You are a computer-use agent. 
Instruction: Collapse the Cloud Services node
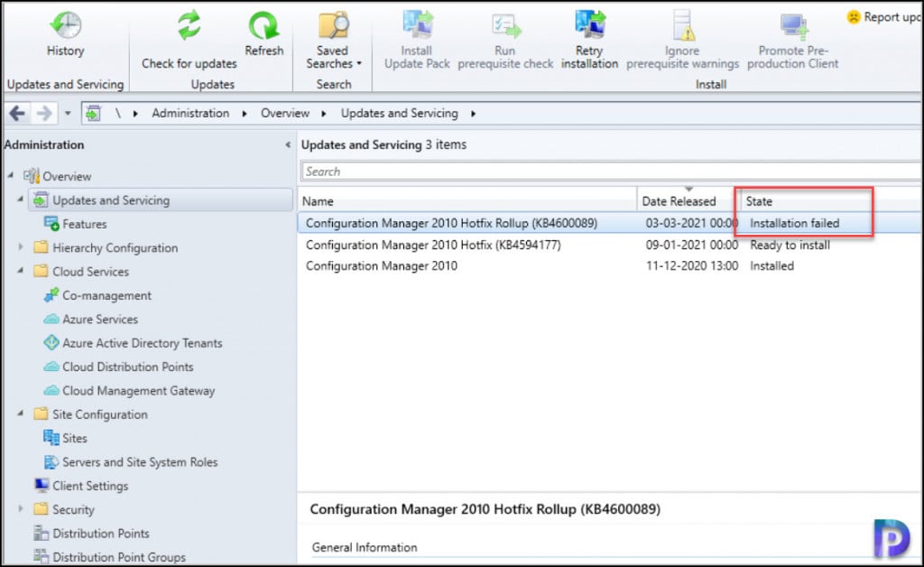pyautogui.click(x=21, y=271)
